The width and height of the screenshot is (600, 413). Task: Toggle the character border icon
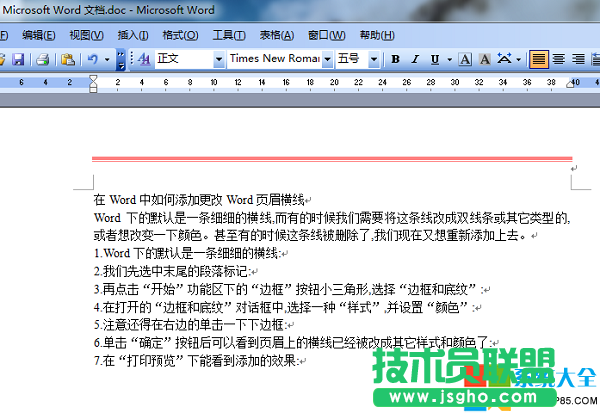coord(465,59)
